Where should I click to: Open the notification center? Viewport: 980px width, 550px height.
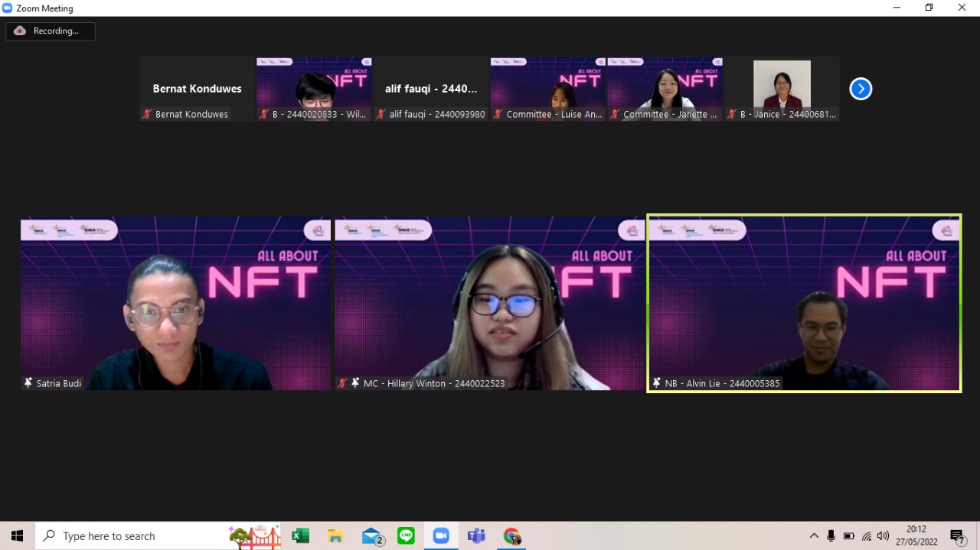pyautogui.click(x=957, y=536)
